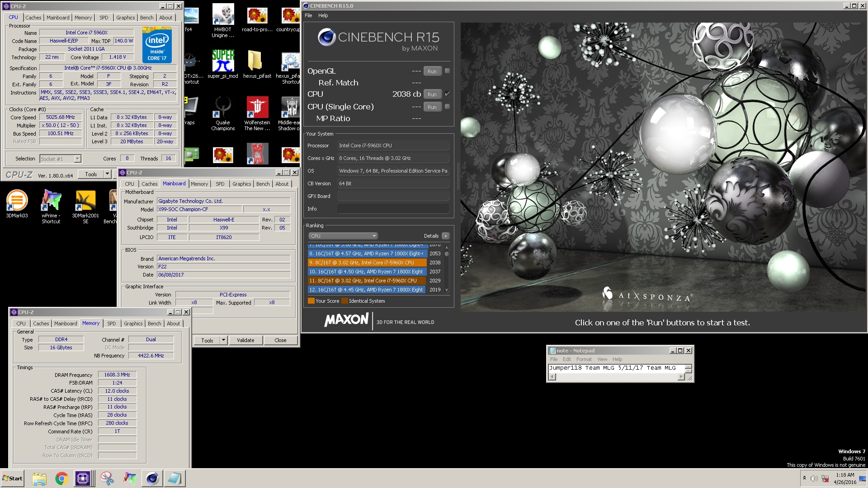Select ranking entry 10 Ryzen 4.50 GHz

(x=367, y=272)
